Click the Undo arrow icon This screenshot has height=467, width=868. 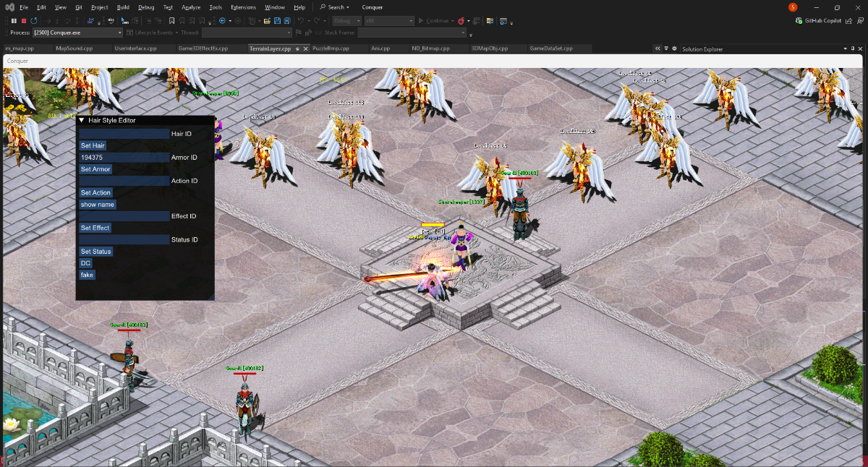click(x=301, y=21)
